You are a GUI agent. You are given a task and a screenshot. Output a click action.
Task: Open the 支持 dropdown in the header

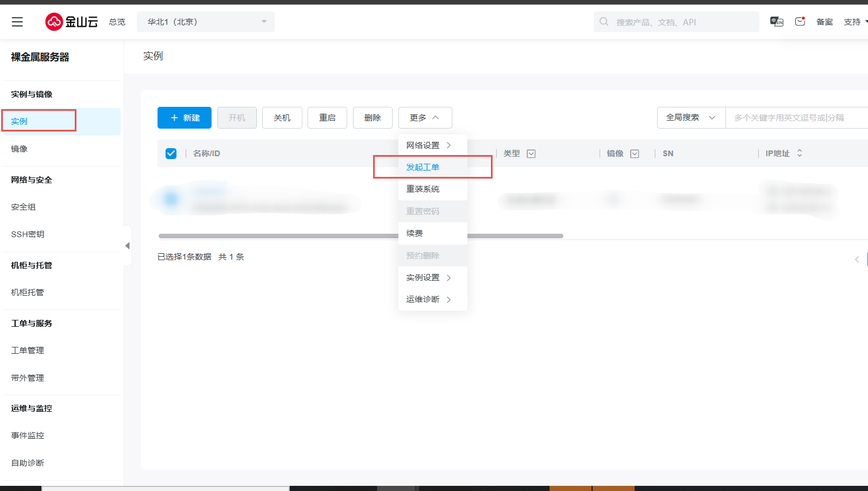(x=855, y=22)
